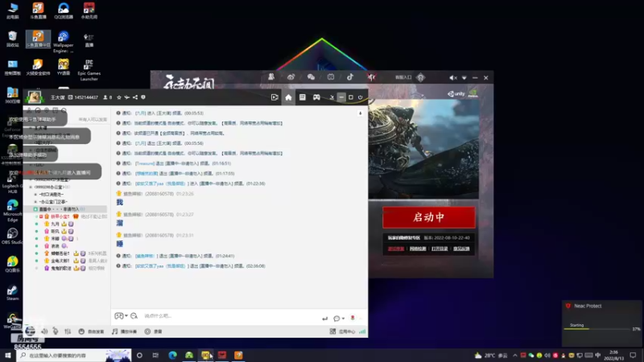Viewport: 644px width, 362px height.
Task: Toggle the mute speaker in Naraka launcher
Action: [x=452, y=77]
